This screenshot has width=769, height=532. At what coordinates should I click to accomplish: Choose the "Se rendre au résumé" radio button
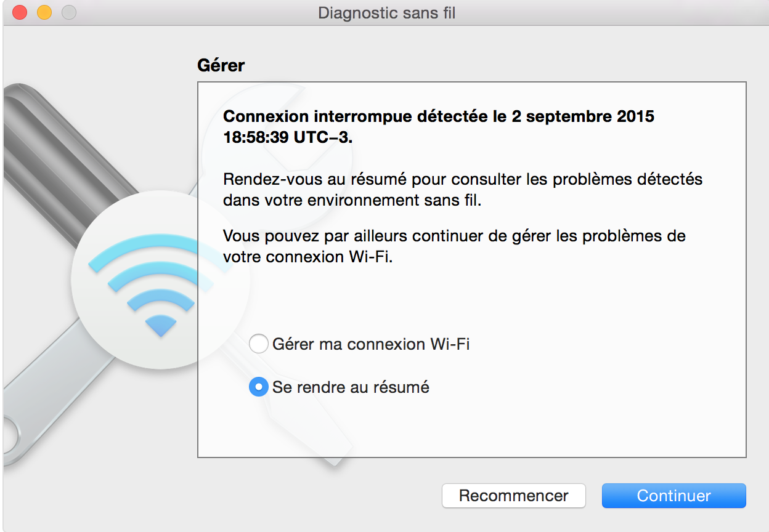click(258, 387)
